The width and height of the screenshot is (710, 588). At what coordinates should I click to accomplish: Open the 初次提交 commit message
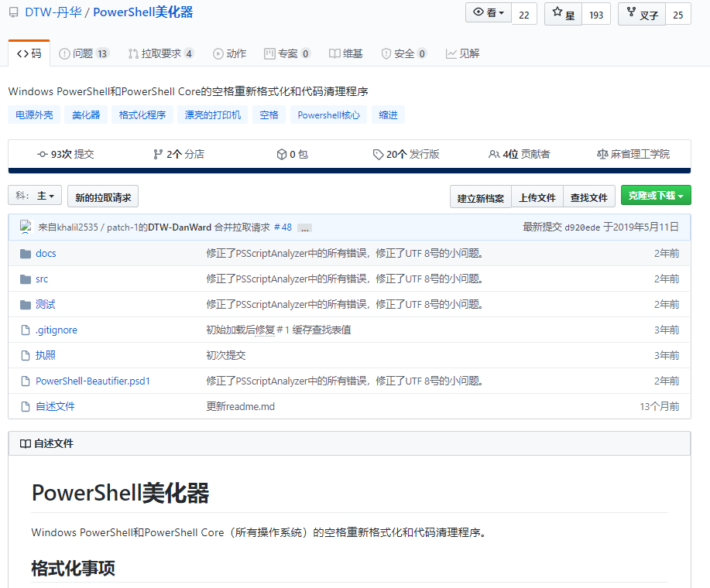coord(226,356)
